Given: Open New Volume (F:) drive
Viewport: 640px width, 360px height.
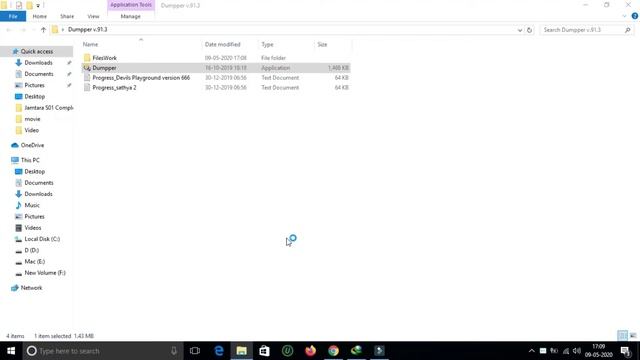Looking at the screenshot, I should click(45, 273).
